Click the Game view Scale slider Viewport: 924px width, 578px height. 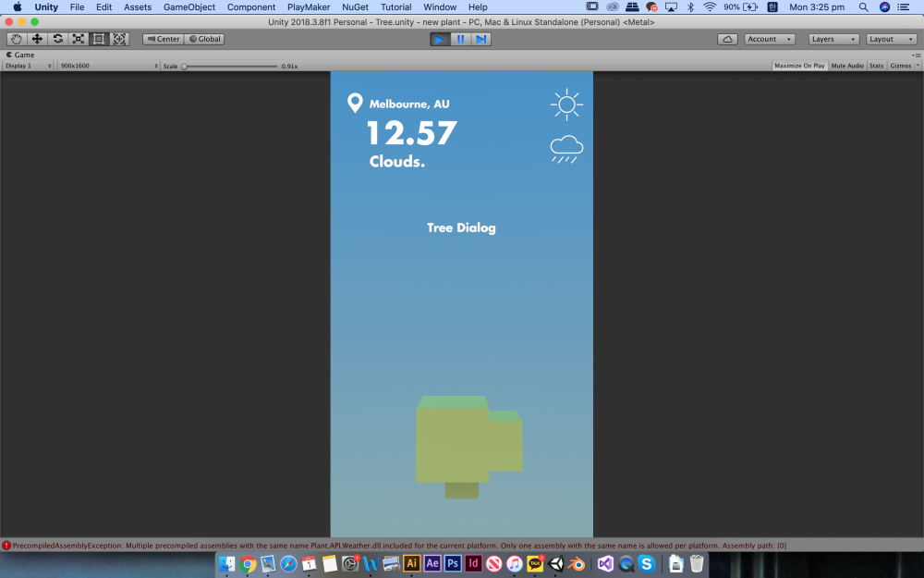(x=230, y=66)
